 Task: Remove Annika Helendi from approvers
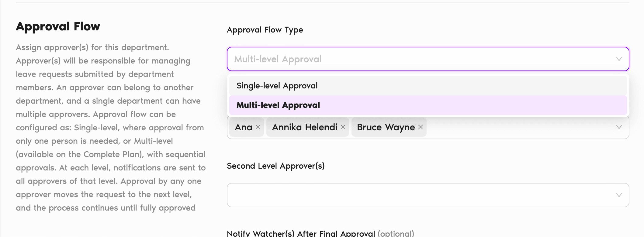coord(343,127)
